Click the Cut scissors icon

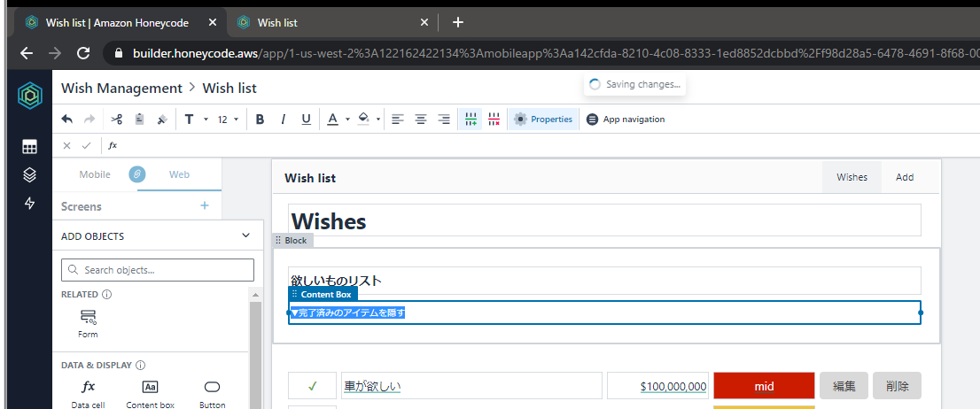[x=116, y=120]
